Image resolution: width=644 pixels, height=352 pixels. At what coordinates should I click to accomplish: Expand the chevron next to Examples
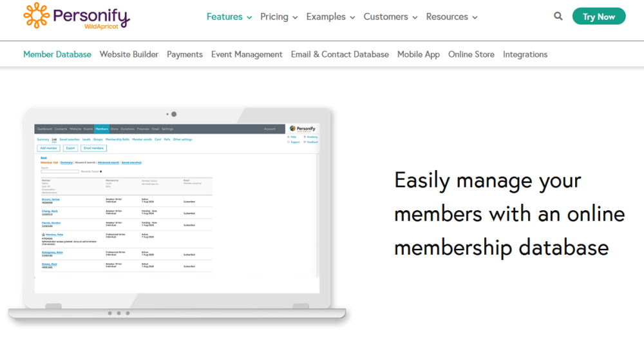click(352, 17)
